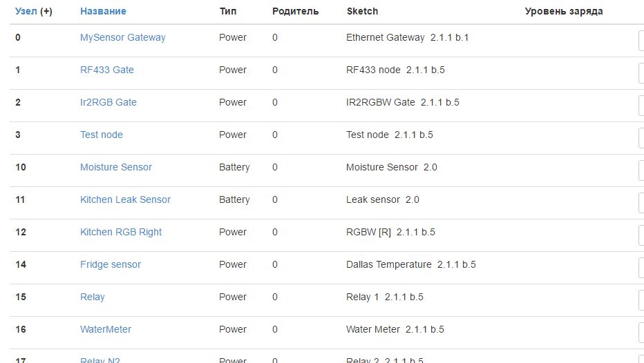This screenshot has width=644, height=363.
Task: Open the MySensor Gateway node link
Action: (122, 37)
